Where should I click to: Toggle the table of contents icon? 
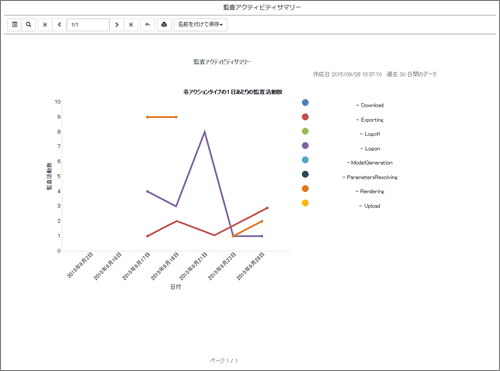[x=14, y=25]
